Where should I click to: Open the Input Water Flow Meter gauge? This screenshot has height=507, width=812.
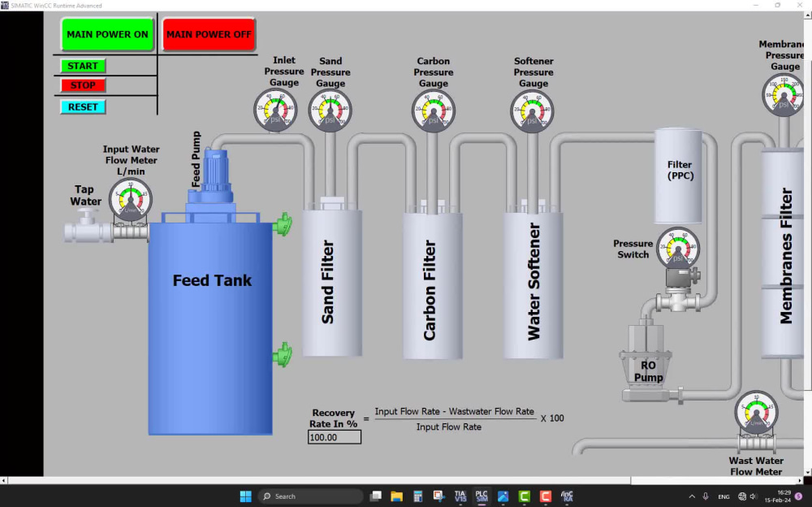[131, 197]
